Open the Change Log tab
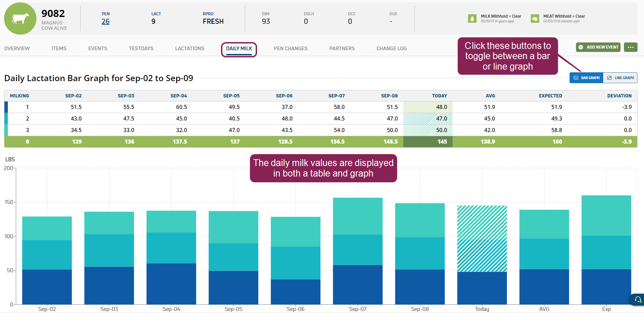 click(391, 49)
